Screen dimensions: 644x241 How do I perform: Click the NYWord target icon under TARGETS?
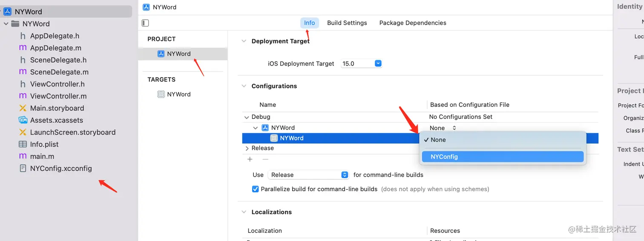tap(161, 94)
